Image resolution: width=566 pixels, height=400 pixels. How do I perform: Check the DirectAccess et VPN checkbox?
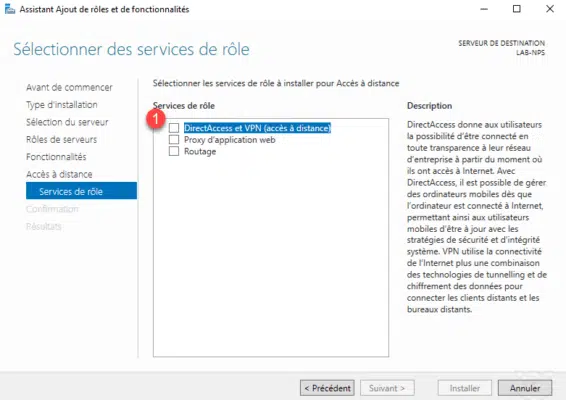click(x=174, y=128)
